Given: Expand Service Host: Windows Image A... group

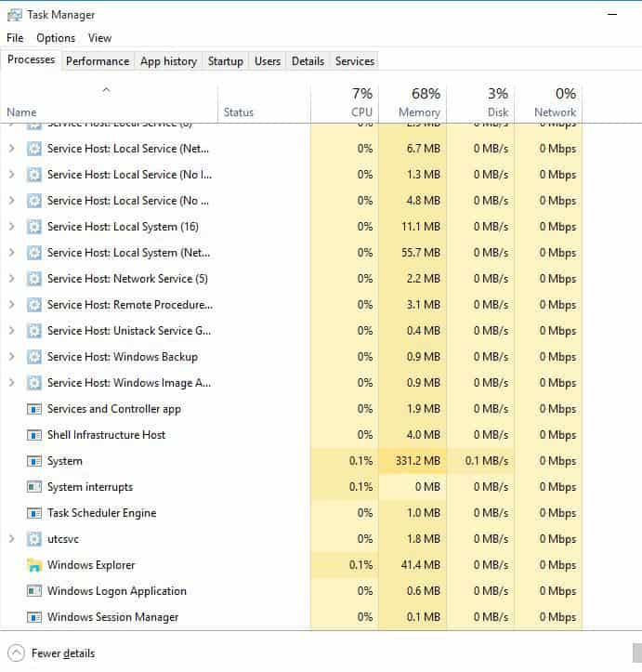Looking at the screenshot, I should (11, 383).
